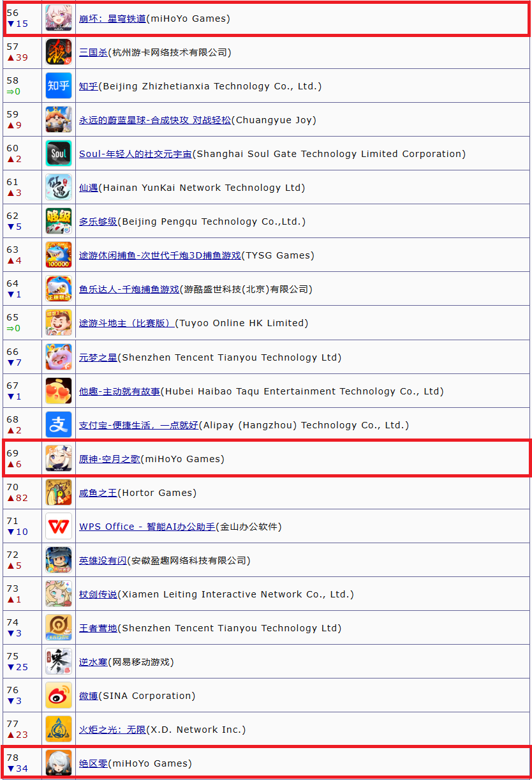
Task: Open the 多乐够级 link
Action: (x=98, y=221)
